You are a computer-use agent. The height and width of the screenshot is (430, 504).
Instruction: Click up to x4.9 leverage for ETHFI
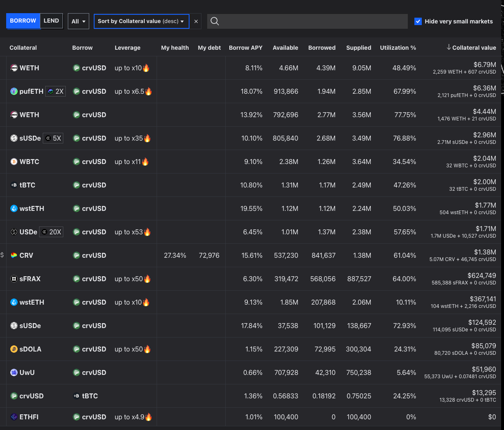129,417
